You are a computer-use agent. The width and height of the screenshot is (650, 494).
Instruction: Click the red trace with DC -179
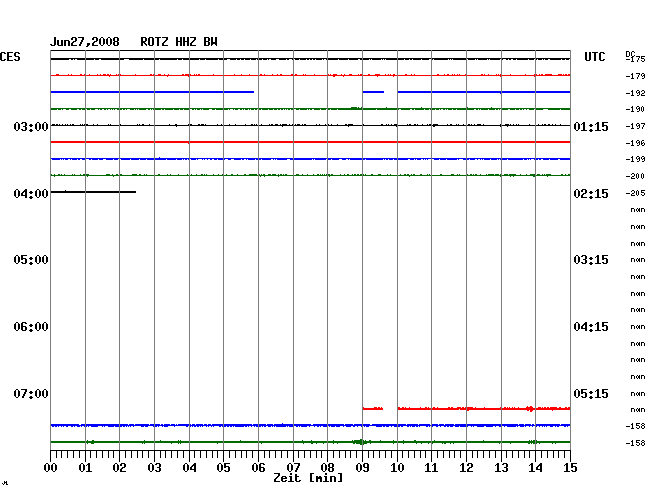pos(310,75)
